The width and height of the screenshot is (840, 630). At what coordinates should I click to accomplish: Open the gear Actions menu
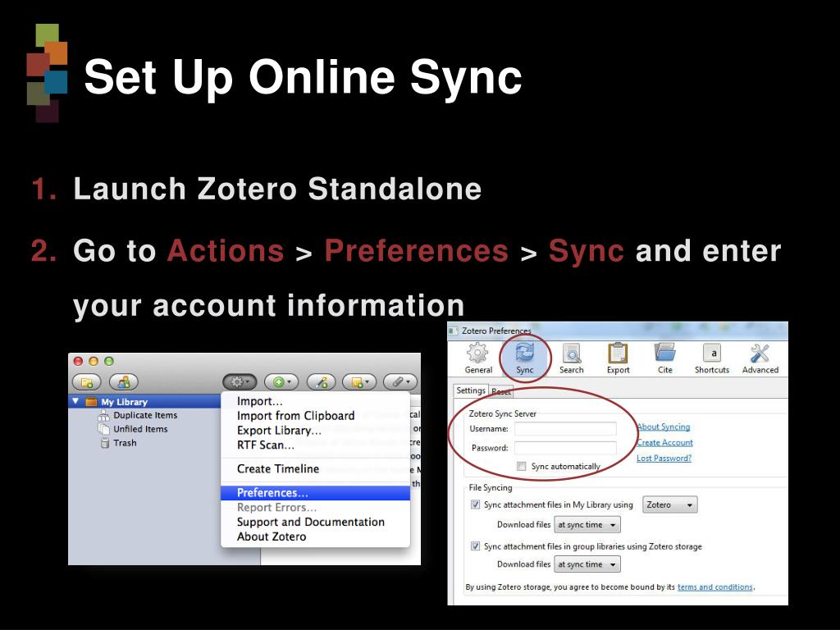click(240, 382)
